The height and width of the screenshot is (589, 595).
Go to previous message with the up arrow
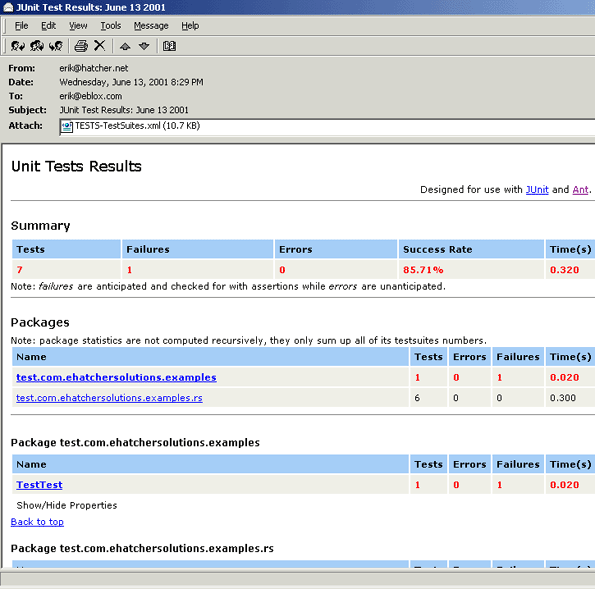click(x=125, y=46)
